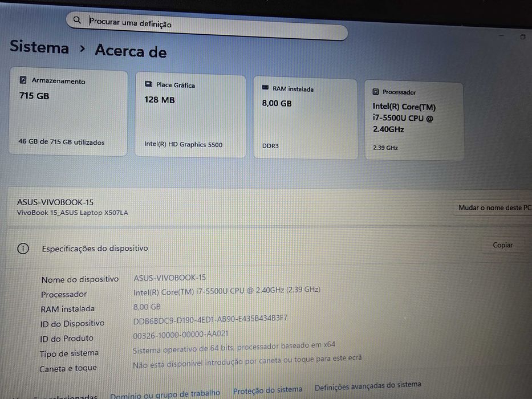The height and width of the screenshot is (399, 532).
Task: Click the 'Caneta e toque' label
Action: point(68,368)
